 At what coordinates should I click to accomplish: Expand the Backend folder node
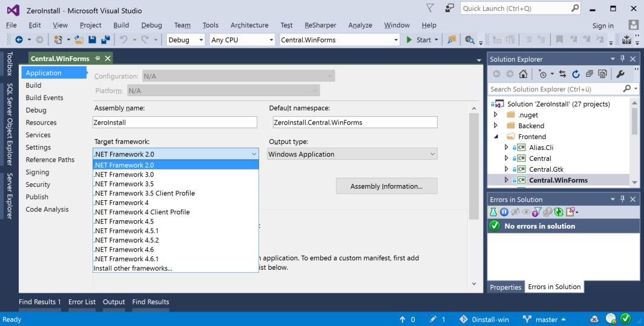(496, 125)
